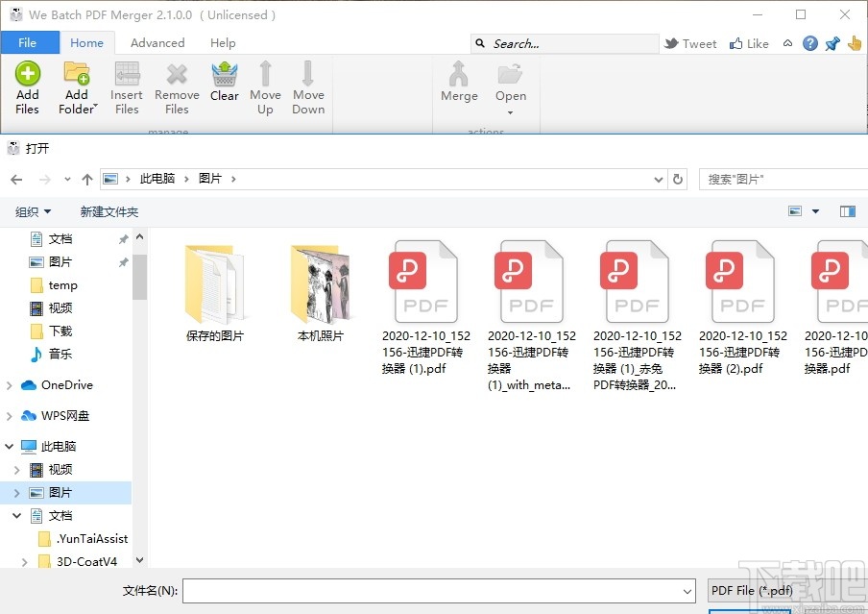Select the 本机照片 folder thumbnail
The height and width of the screenshot is (614, 868).
point(321,283)
